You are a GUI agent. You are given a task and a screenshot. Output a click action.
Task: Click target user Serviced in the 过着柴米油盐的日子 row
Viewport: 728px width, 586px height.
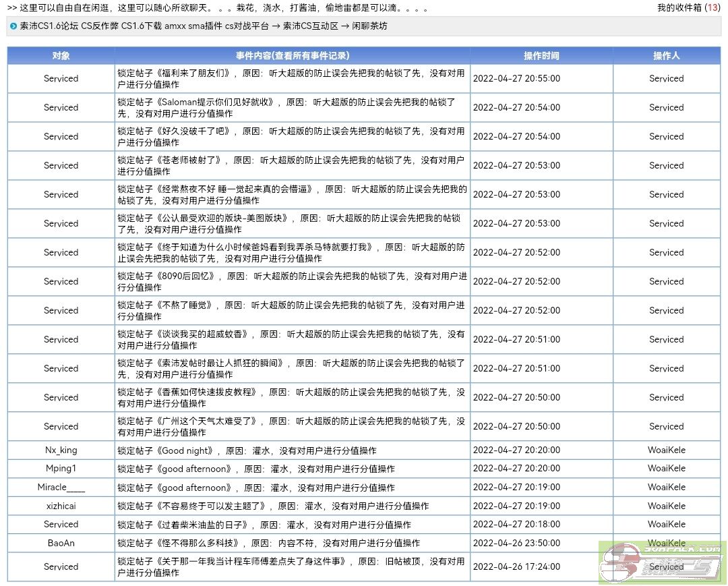click(x=61, y=525)
